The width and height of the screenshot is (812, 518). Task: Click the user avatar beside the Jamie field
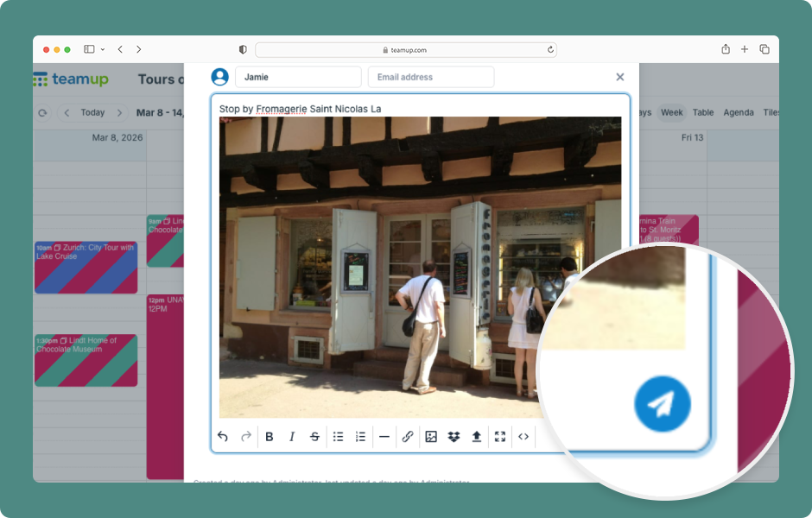coord(220,77)
